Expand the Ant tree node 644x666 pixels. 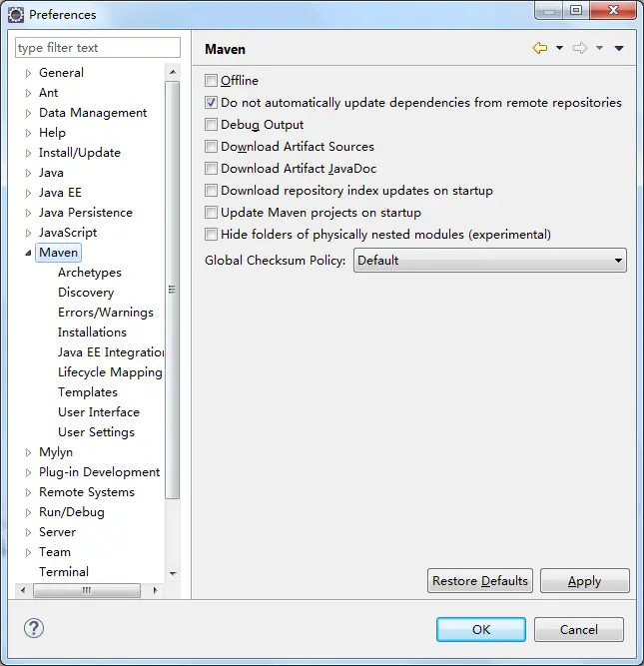(29, 93)
